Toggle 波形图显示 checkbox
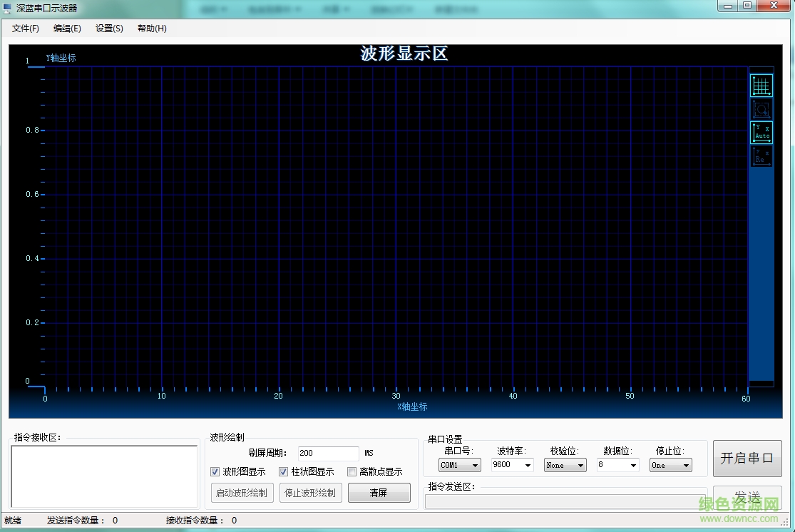The width and height of the screenshot is (795, 532). (x=215, y=472)
